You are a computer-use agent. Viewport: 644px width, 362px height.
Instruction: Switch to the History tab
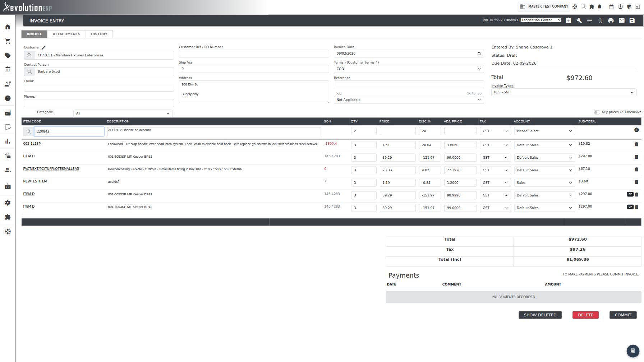(x=99, y=34)
